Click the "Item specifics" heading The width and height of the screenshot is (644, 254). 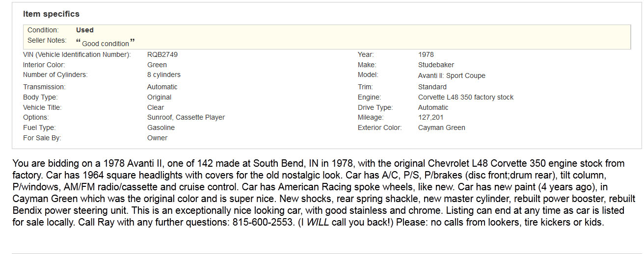51,14
